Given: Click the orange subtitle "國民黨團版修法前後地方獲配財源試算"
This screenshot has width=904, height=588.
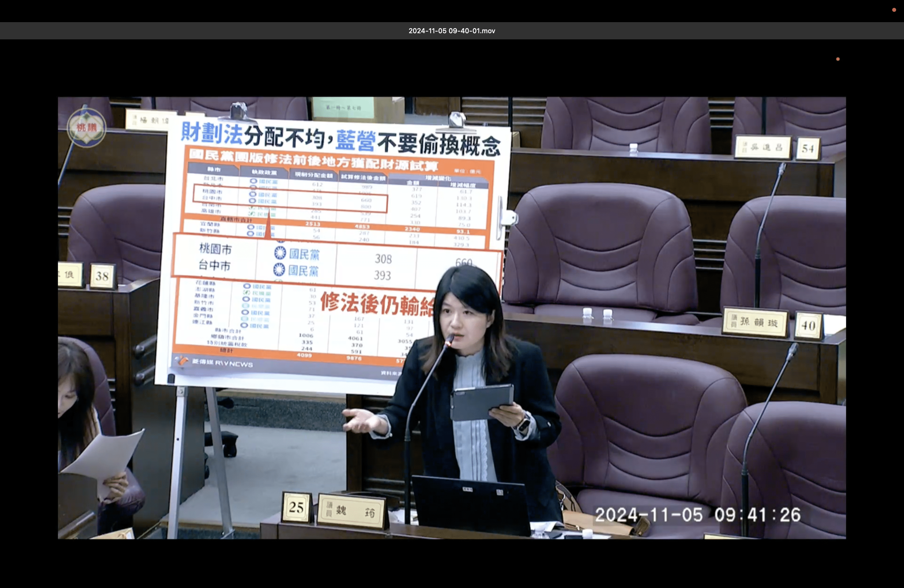Looking at the screenshot, I should coord(313,160).
